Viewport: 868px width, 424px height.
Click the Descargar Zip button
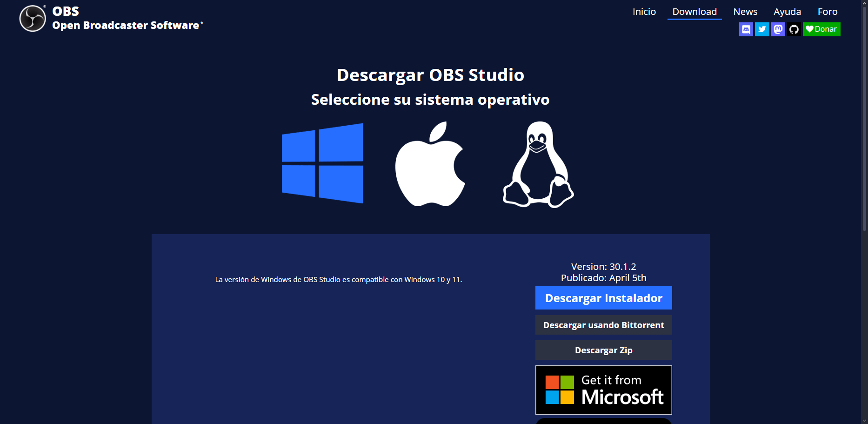coord(604,350)
